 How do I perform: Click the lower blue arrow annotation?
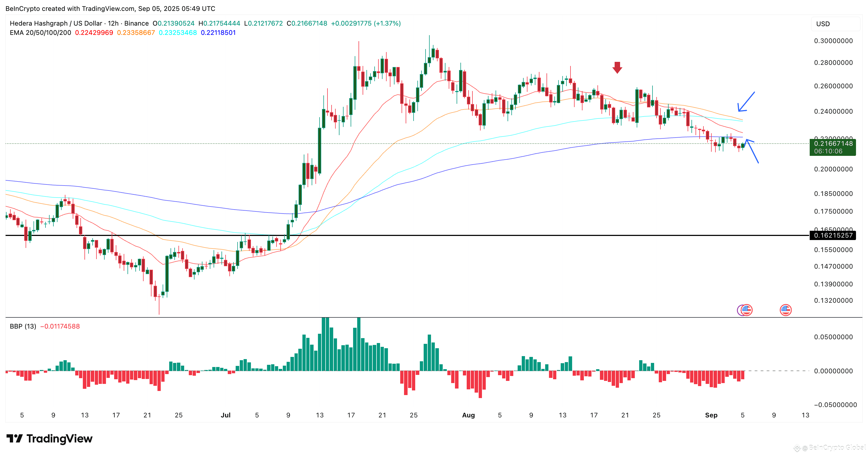pyautogui.click(x=752, y=151)
